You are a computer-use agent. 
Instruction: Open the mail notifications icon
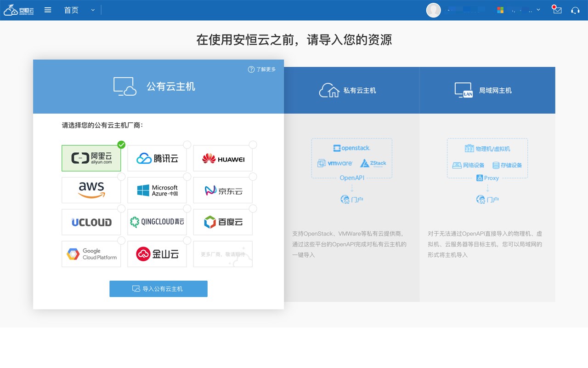point(557,10)
